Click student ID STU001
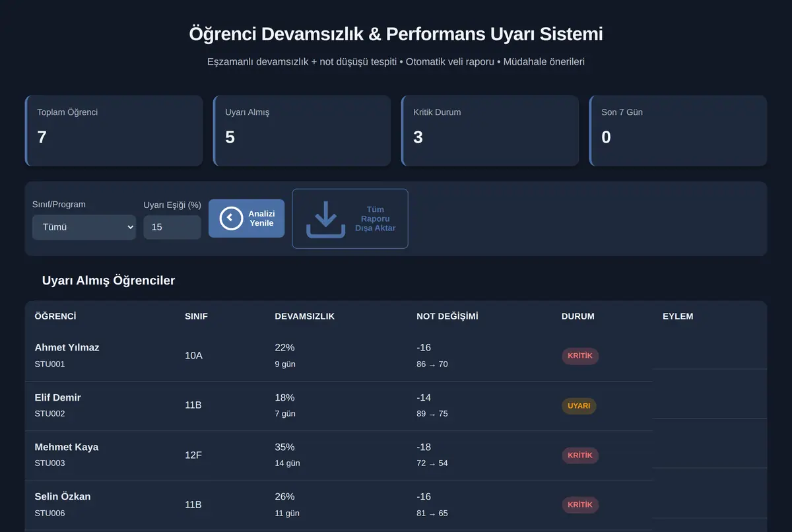 (x=49, y=364)
